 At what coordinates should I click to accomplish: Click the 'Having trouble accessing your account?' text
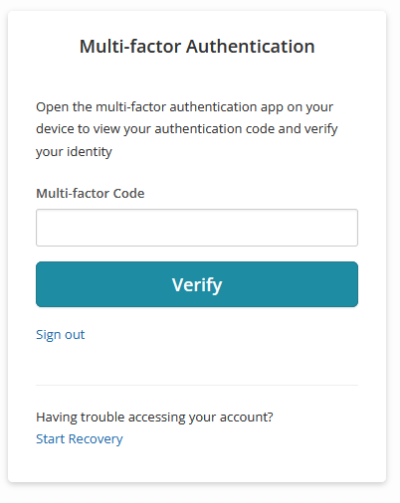(x=155, y=417)
